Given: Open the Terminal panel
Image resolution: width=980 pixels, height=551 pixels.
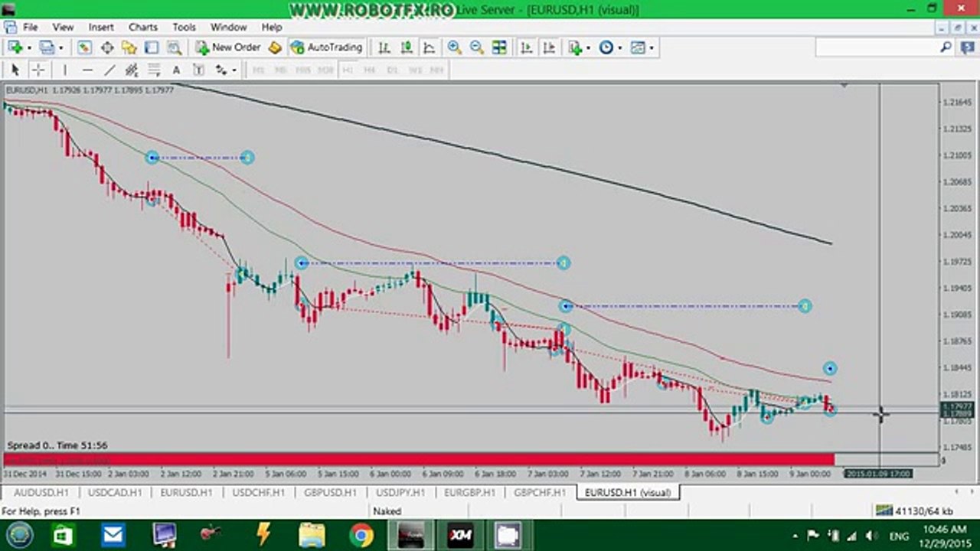Looking at the screenshot, I should pyautogui.click(x=152, y=47).
